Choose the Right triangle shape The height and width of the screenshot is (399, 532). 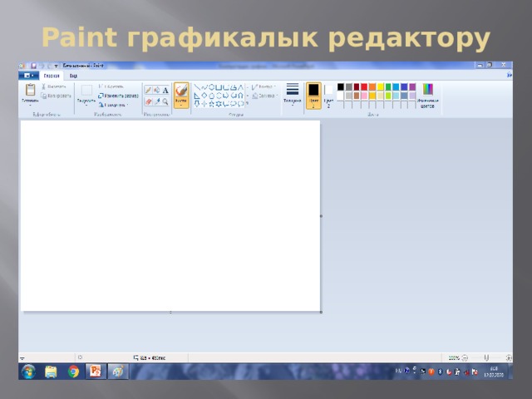[x=197, y=96]
